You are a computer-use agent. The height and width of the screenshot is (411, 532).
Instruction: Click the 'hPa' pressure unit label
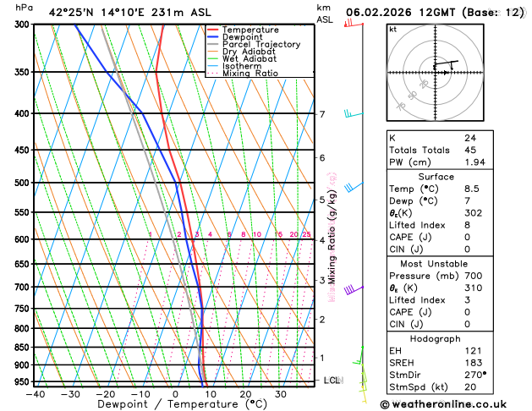point(24,7)
